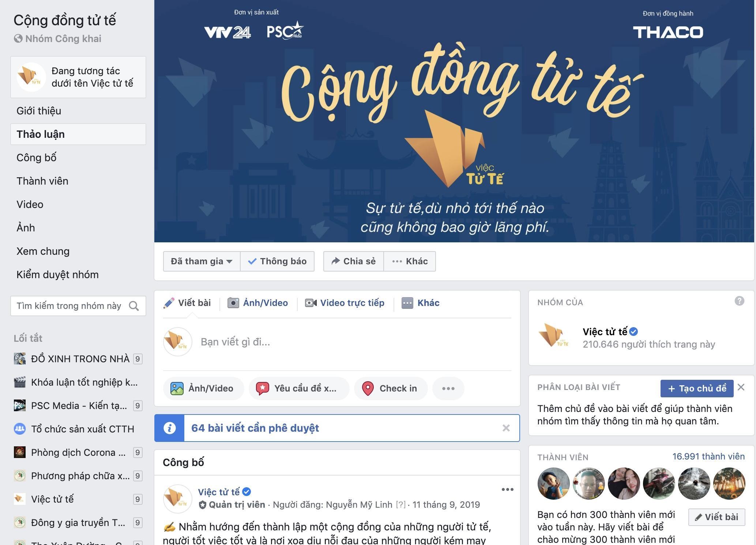Open Thành viên in the left sidebar
The height and width of the screenshot is (545, 756).
42,181
